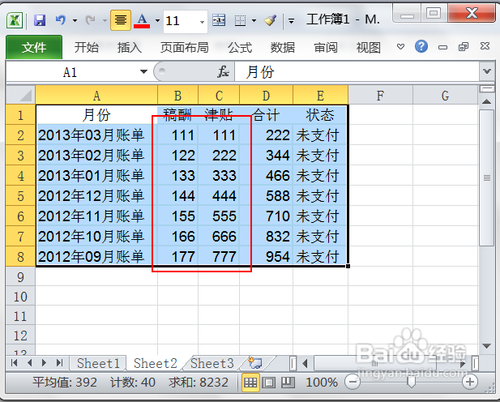Viewport: 500px width, 402px height.
Task: Restore the workbook window in the ribbon
Action: pos(463,47)
